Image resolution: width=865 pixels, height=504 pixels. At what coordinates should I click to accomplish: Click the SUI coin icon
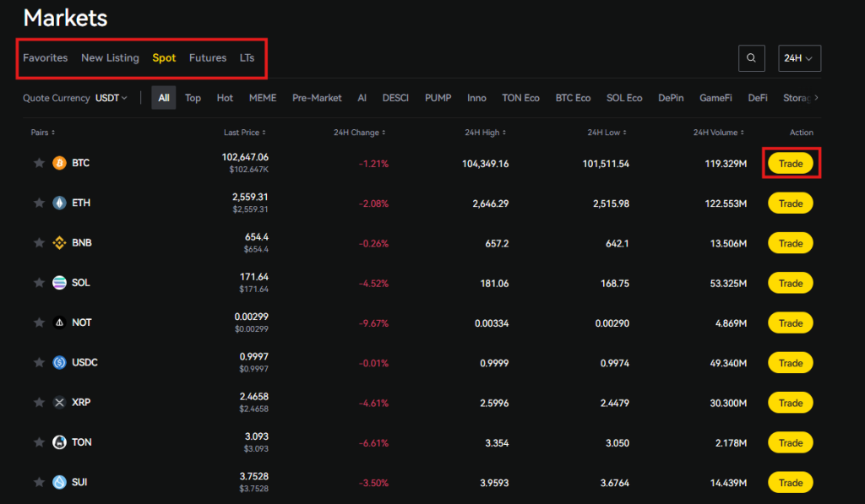[57, 482]
